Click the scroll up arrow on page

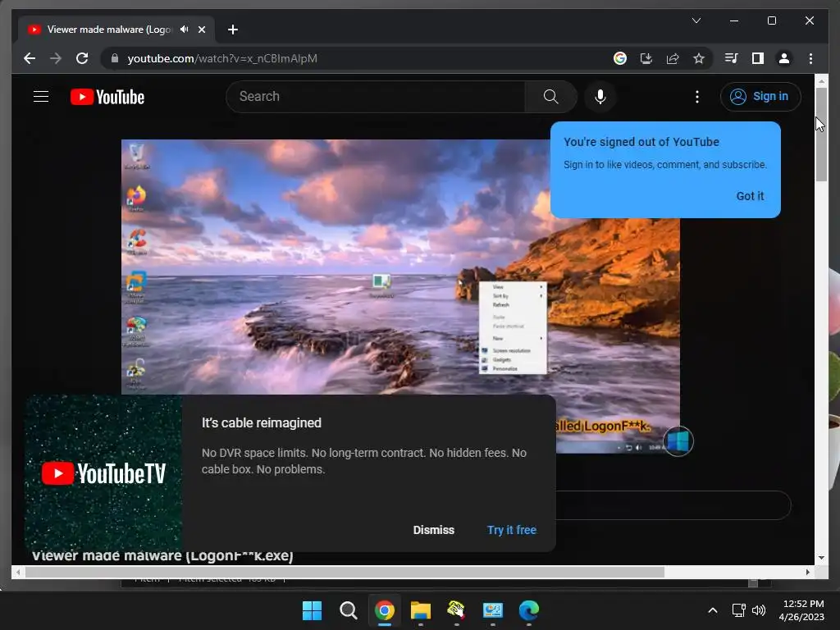(x=821, y=81)
